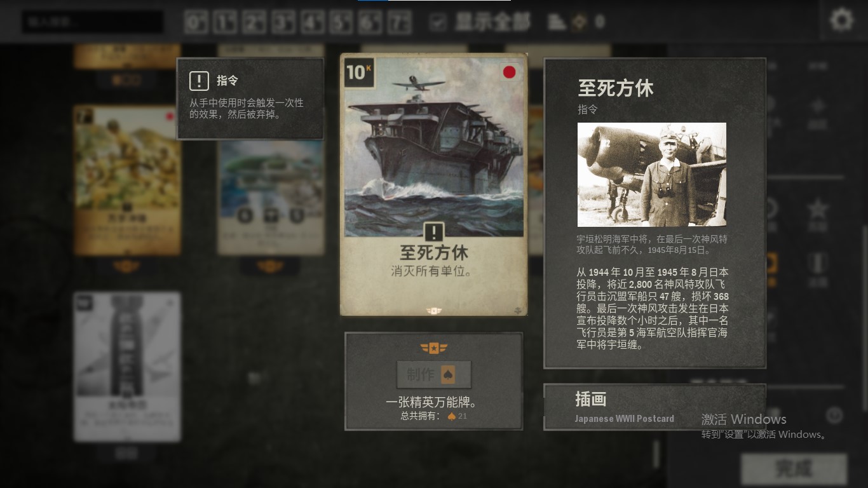
Task: Click the right-side vertical scrollbar
Action: tap(864, 318)
